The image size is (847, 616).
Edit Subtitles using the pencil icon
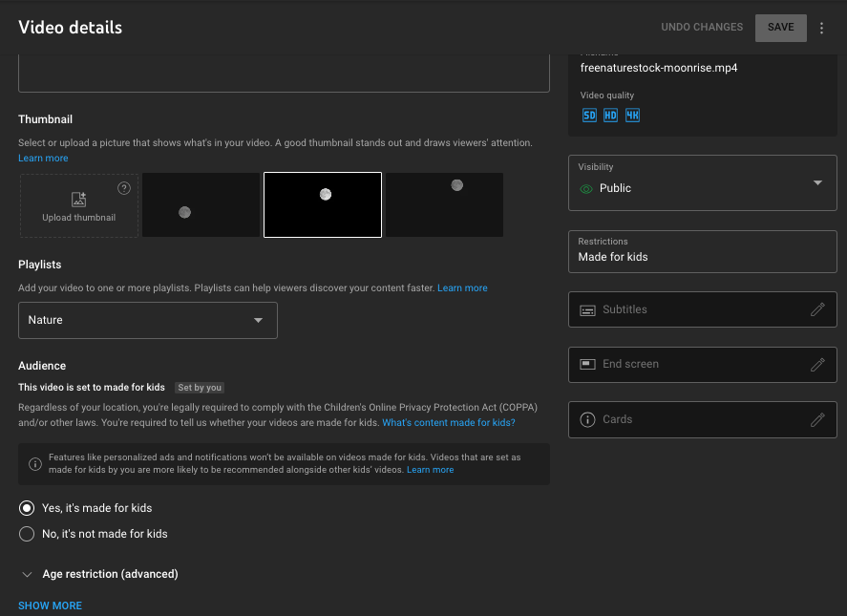point(817,309)
